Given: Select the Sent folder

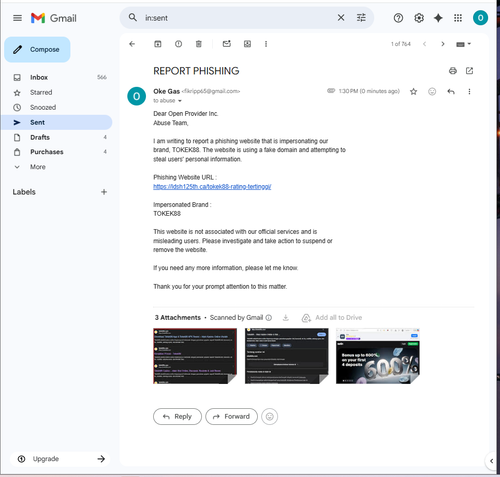Looking at the screenshot, I should [x=57, y=122].
